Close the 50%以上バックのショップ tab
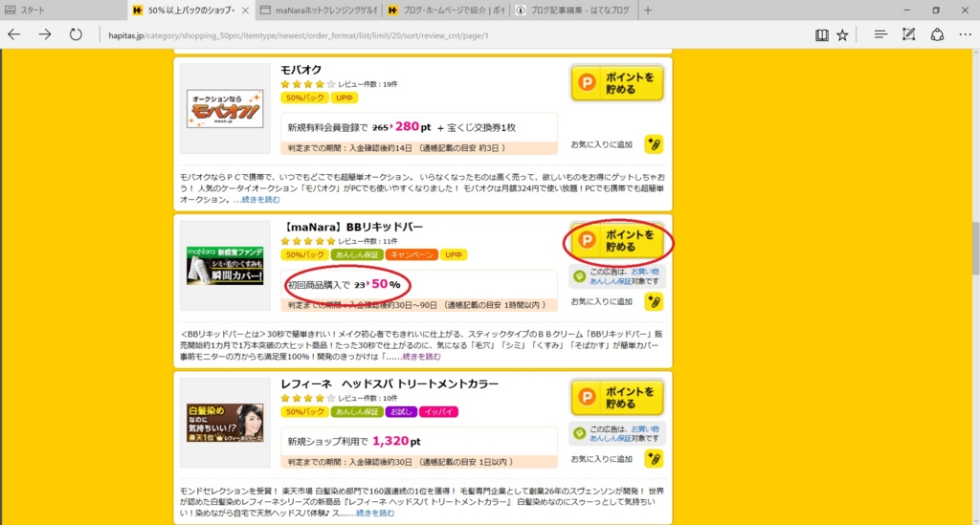980x525 pixels. [x=245, y=11]
